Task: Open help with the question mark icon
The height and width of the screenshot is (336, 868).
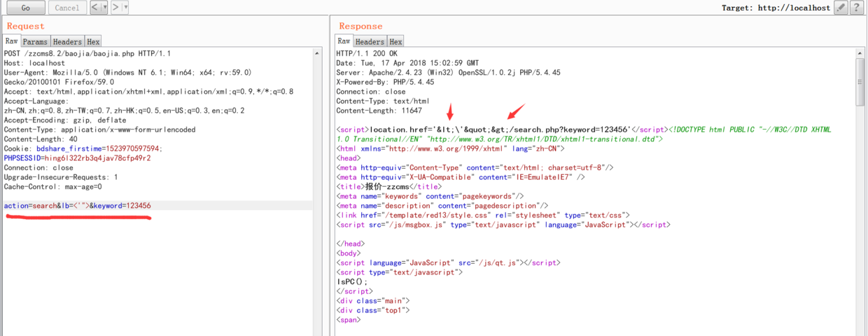Action: 855,8
